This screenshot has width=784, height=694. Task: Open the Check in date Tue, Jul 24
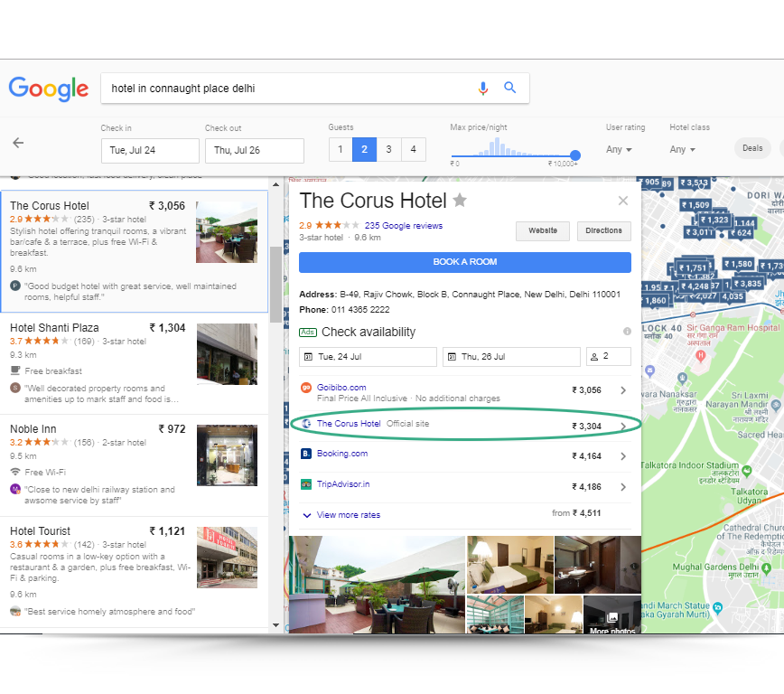150,151
